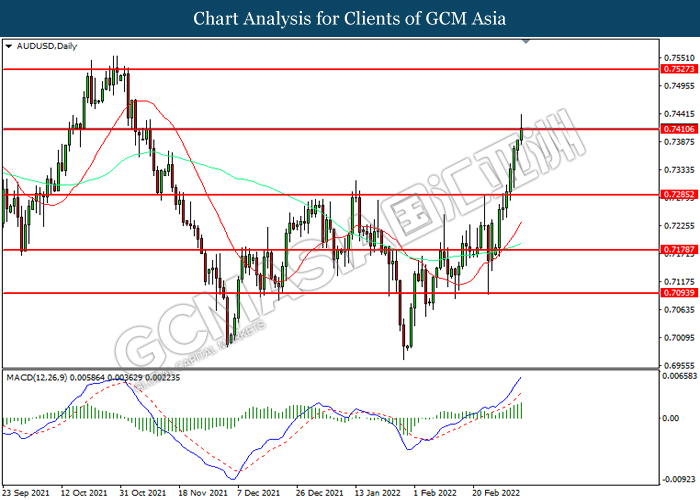Click the 26 Dec 2021 date label
This screenshot has width=700, height=500.
click(320, 493)
